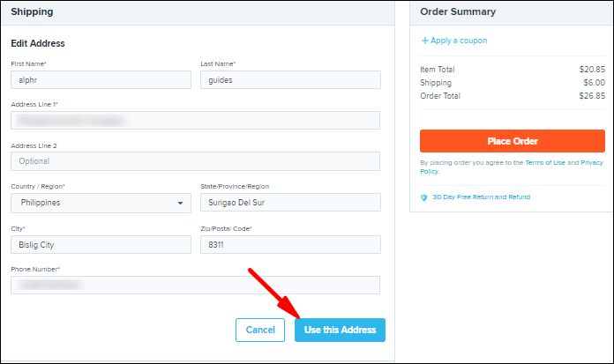Click 30 Day Free Return and Refund

pos(481,197)
